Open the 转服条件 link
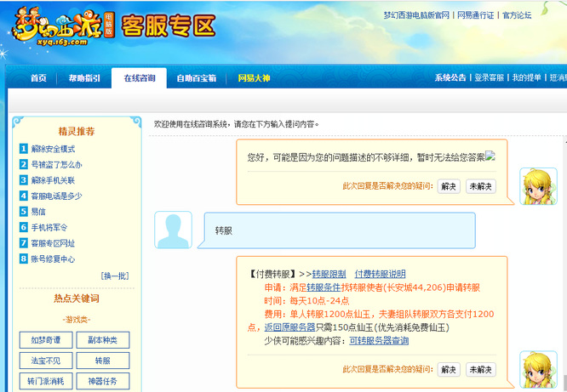This screenshot has height=392, width=567. coord(324,287)
